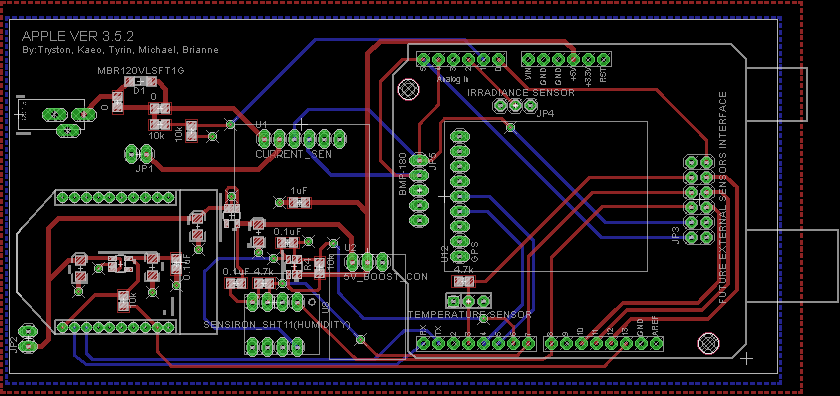840x396 pixels.
Task: Click the 1uF capacitor pad
Action: [x=299, y=203]
